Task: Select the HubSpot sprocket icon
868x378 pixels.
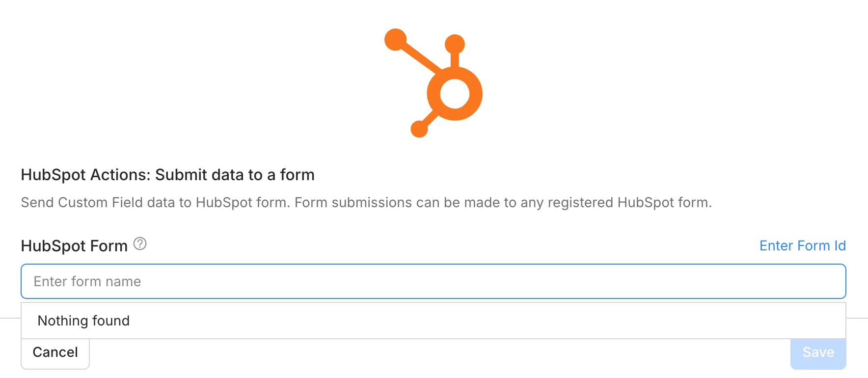Action: click(434, 82)
